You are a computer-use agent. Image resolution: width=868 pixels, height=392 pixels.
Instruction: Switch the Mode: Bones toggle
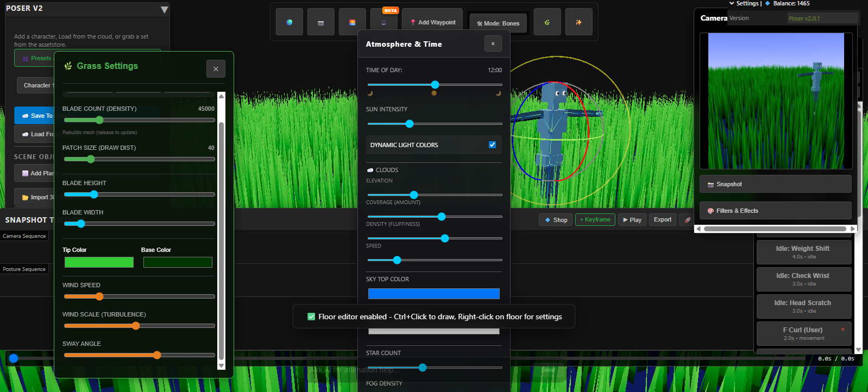pyautogui.click(x=498, y=23)
